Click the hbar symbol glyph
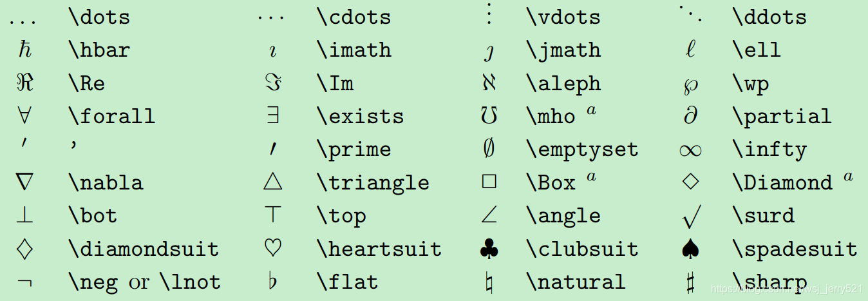 pyautogui.click(x=24, y=50)
